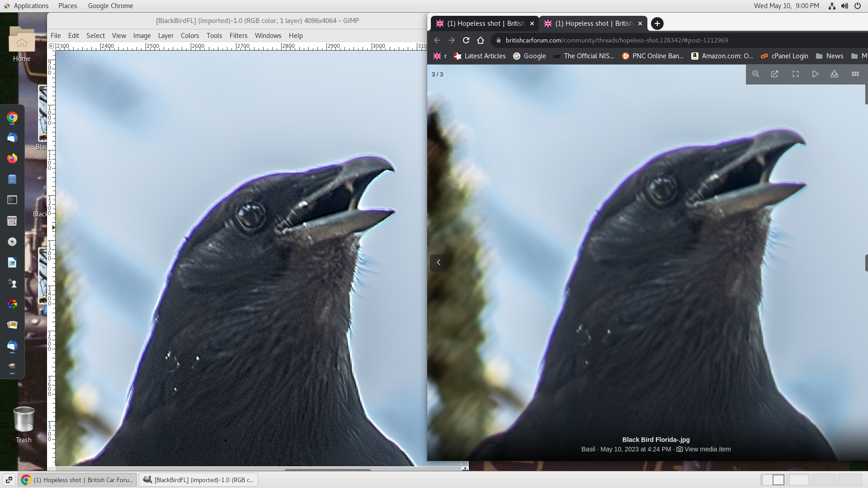
Task: Open the disc burner dock icon
Action: click(x=12, y=242)
